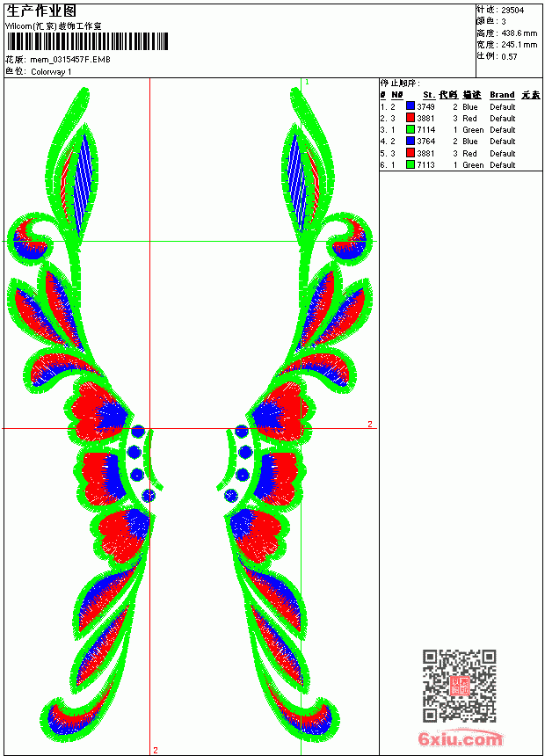Select the red swatch in stop row 2
The height and width of the screenshot is (756, 545).
[x=411, y=118]
